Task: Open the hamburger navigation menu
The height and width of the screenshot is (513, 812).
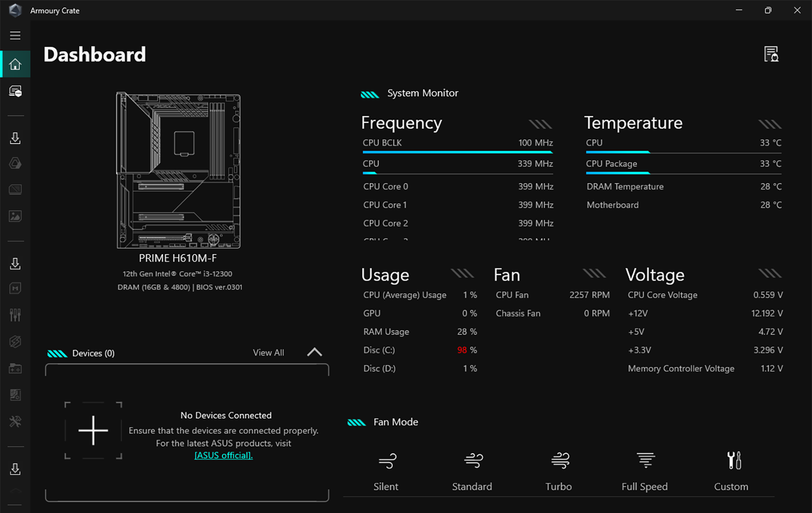Action: 15,35
